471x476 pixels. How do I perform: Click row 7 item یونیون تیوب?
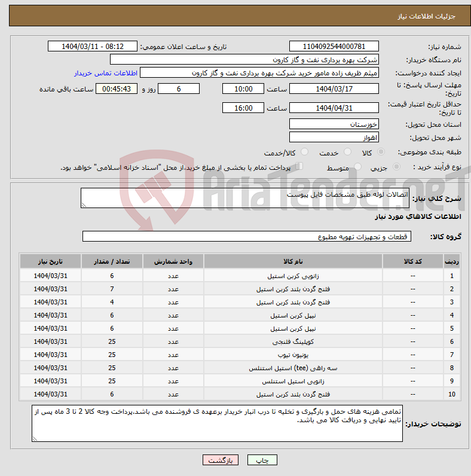(293, 355)
